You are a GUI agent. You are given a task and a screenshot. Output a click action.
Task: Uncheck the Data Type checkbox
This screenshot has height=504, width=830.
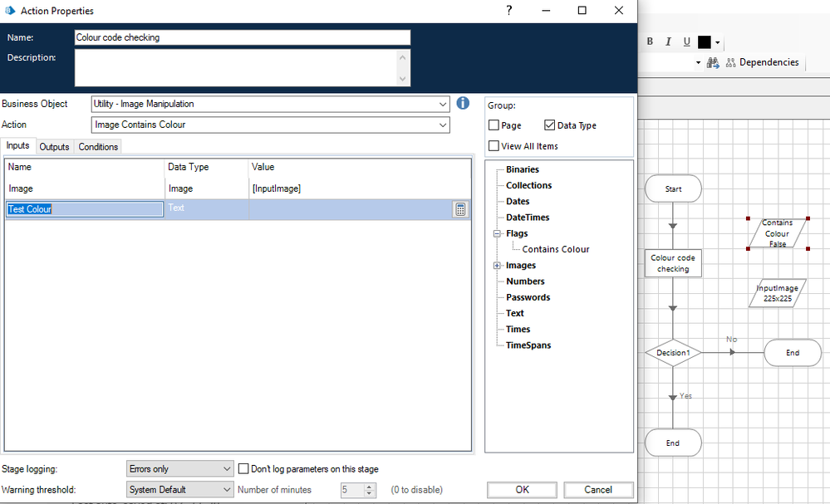tap(549, 125)
